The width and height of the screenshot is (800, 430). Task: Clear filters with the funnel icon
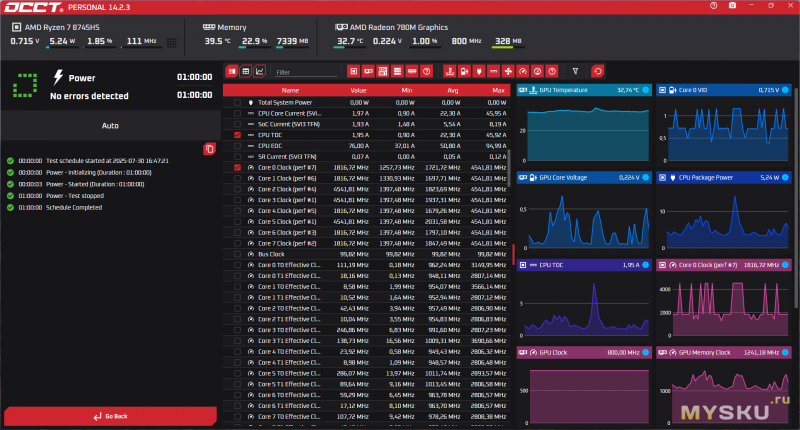(575, 71)
